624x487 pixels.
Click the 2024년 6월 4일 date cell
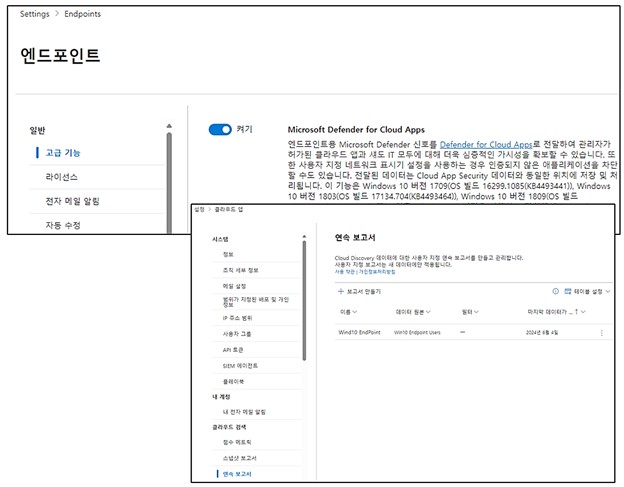(542, 333)
